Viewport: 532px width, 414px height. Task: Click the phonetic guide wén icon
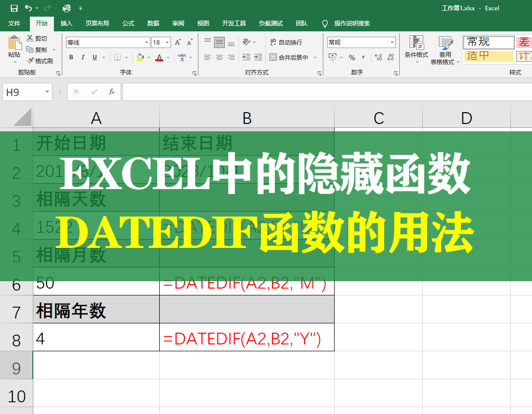[182, 57]
